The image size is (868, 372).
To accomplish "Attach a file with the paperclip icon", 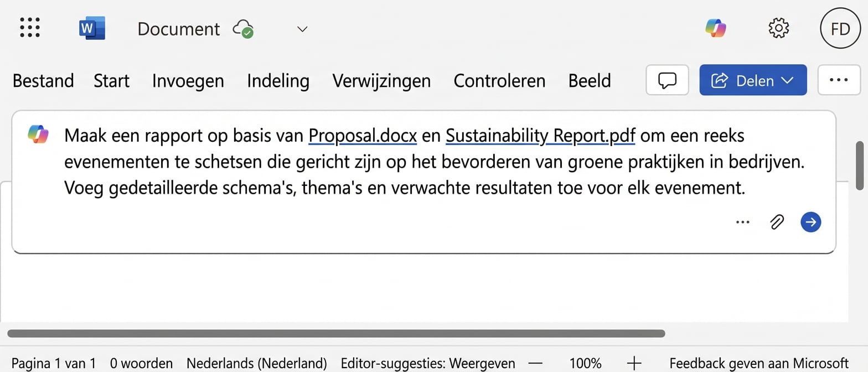I will pyautogui.click(x=776, y=222).
